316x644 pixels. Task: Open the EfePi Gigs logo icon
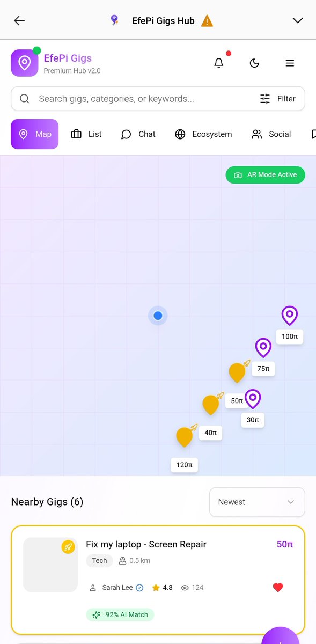point(24,63)
